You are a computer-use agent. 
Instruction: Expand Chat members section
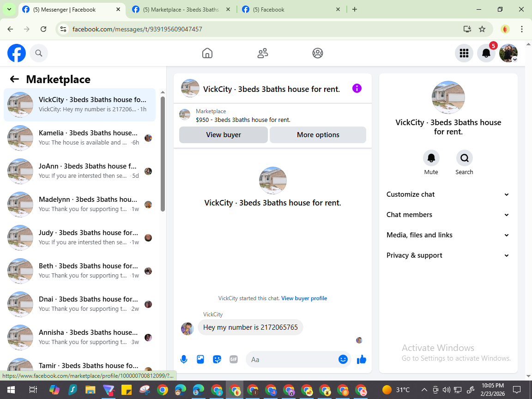pos(448,215)
